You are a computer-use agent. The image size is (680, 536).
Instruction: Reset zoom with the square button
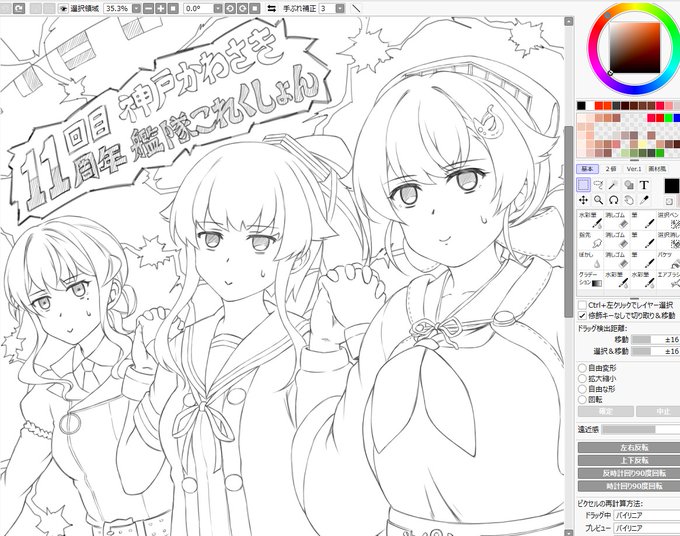173,8
